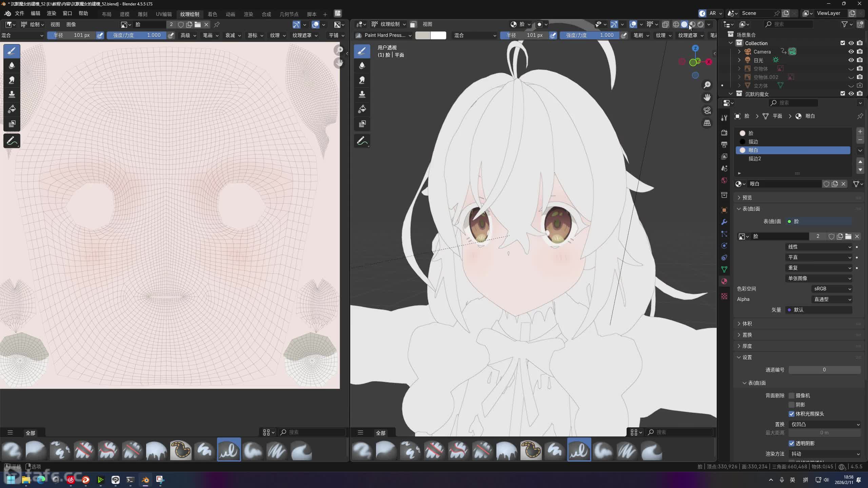
Task: Select the Clone stamp tool in image editor
Action: (12, 94)
